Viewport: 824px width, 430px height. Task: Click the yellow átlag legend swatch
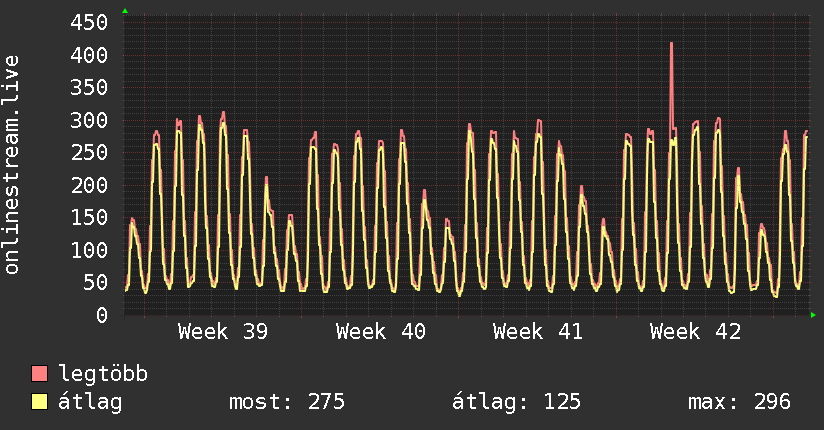click(x=39, y=401)
